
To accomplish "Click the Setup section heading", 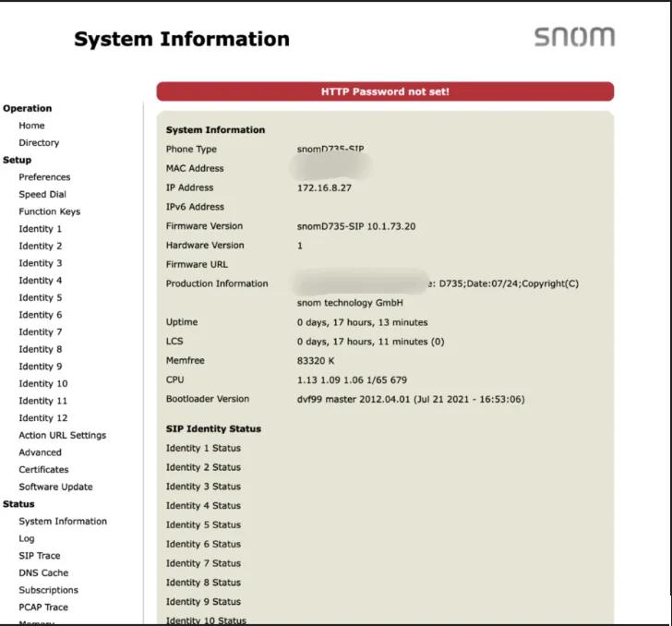I will click(x=18, y=160).
